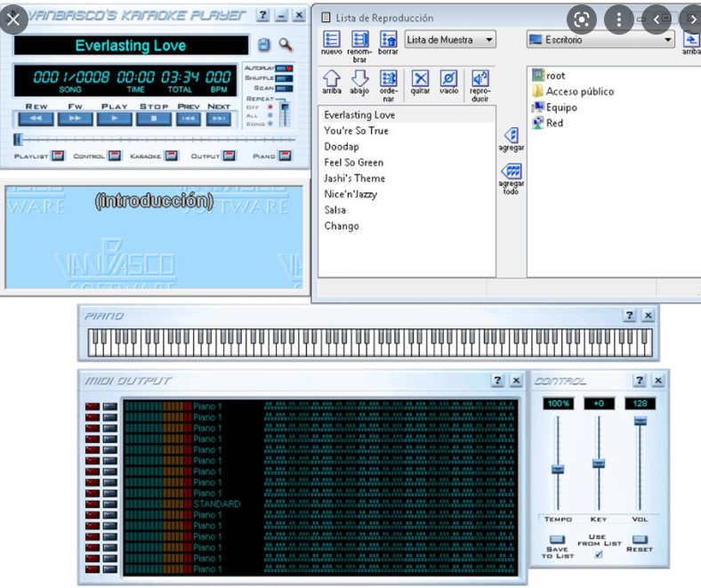
Task: Toggle the Autoplay switch
Action: pos(284,68)
